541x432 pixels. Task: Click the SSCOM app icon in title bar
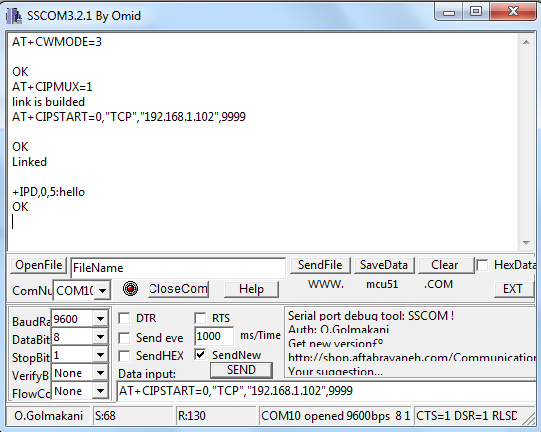coord(14,16)
